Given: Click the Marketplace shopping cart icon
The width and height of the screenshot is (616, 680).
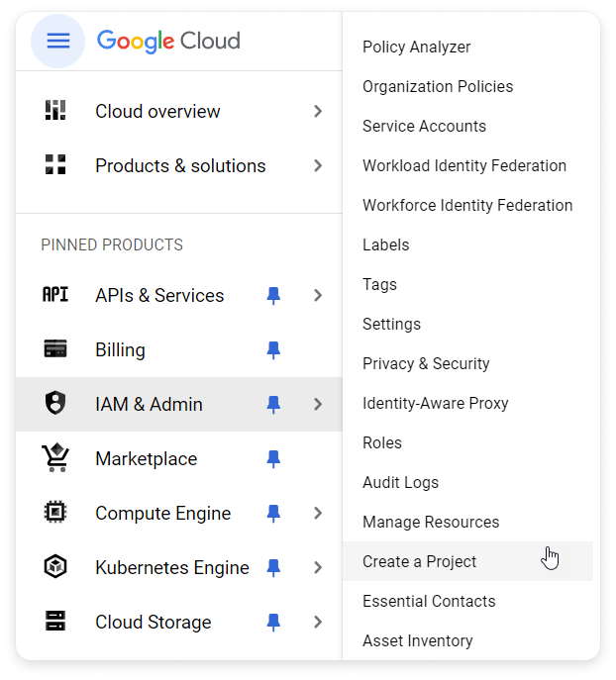Looking at the screenshot, I should pyautogui.click(x=55, y=457).
